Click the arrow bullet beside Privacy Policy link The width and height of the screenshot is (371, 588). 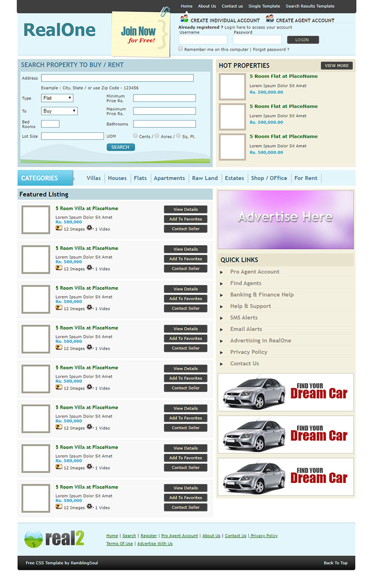tap(222, 352)
